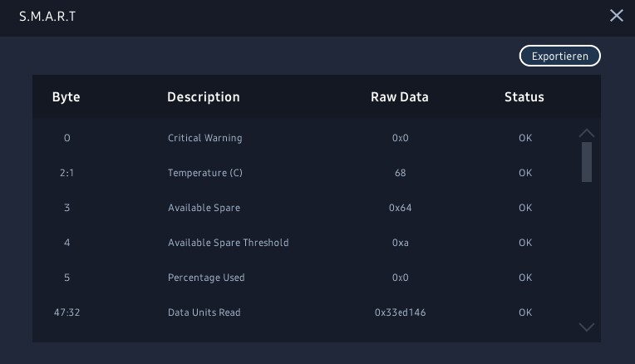
Task: Click raw data value 0x64
Action: 400,208
